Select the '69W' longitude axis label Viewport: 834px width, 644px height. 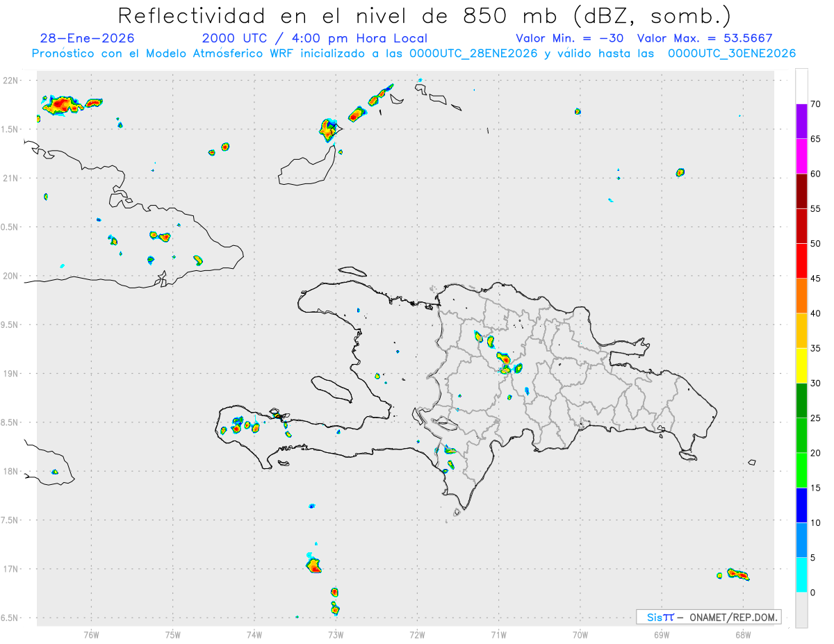click(661, 634)
